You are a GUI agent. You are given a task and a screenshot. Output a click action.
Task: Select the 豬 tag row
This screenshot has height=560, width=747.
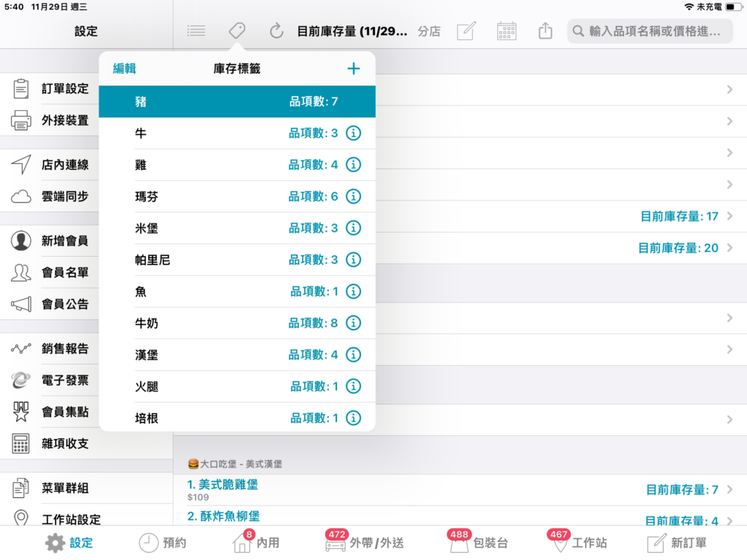[237, 101]
